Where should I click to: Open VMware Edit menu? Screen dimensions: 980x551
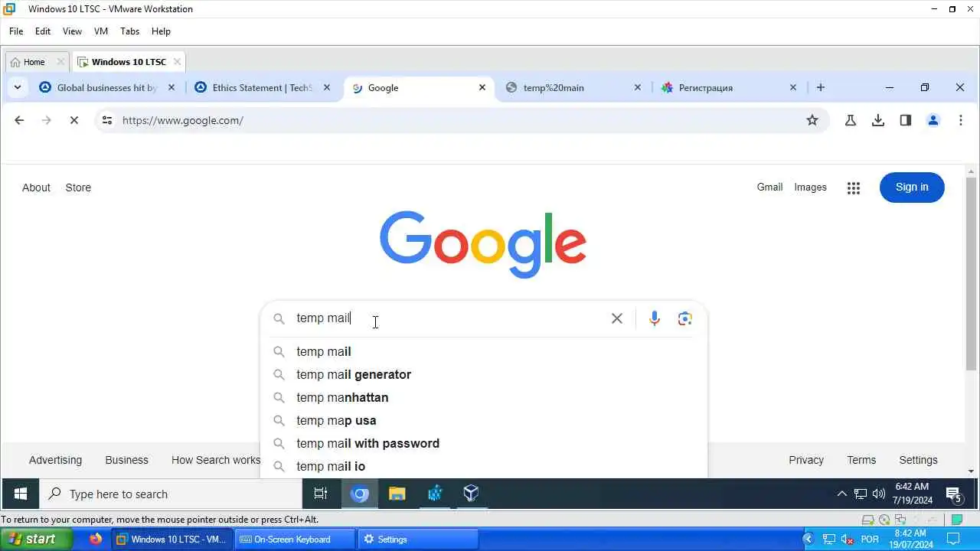coord(43,31)
